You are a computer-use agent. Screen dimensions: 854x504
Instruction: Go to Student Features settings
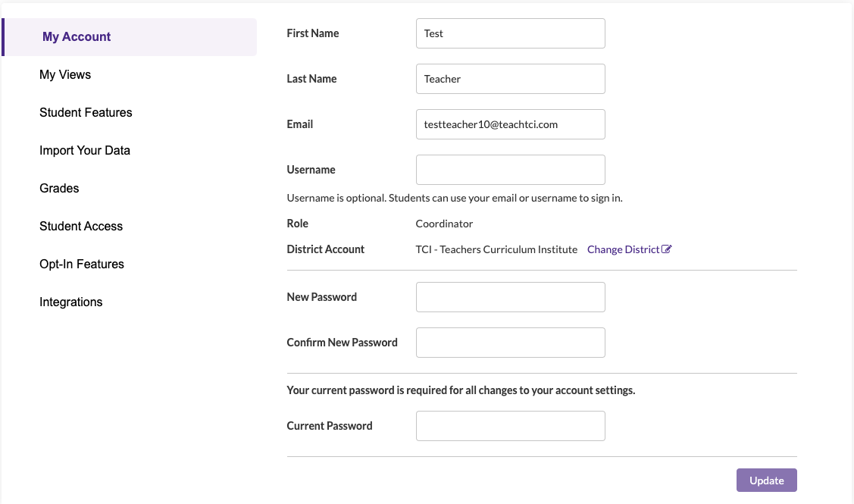pyautogui.click(x=86, y=113)
